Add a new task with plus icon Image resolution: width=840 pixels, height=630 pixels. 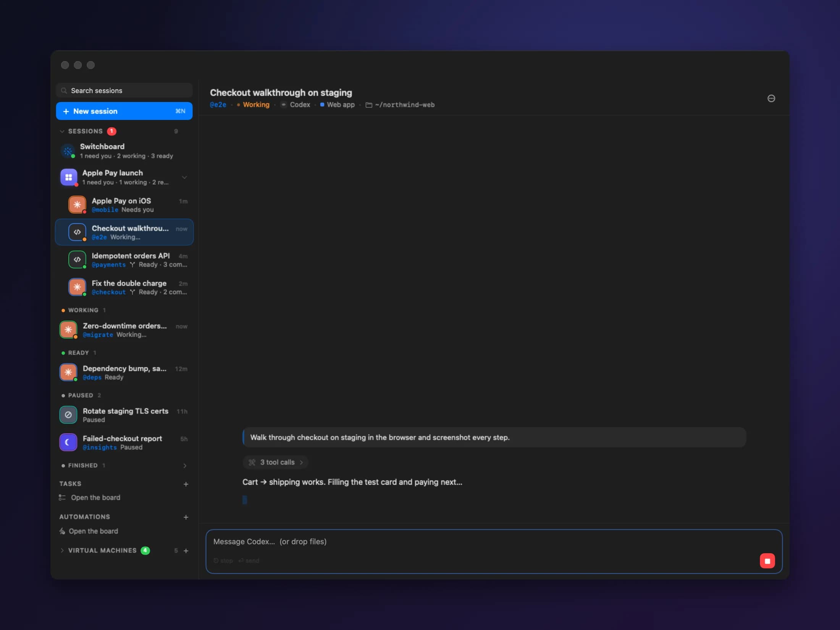(x=186, y=484)
